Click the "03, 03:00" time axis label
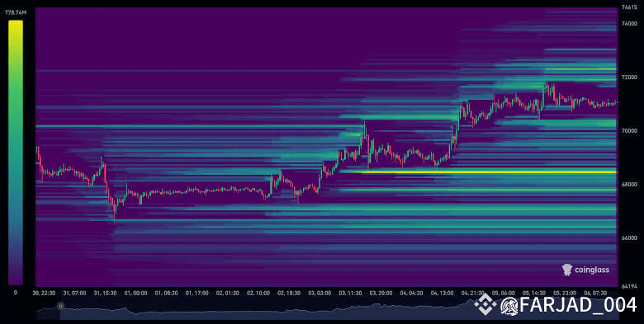 tap(320, 293)
